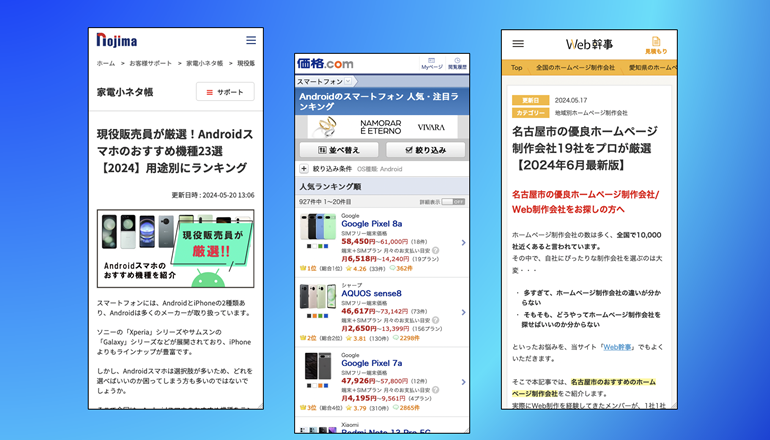Go to ホーム in the Nojima breadcrumb
This screenshot has height=440, width=770.
(106, 63)
